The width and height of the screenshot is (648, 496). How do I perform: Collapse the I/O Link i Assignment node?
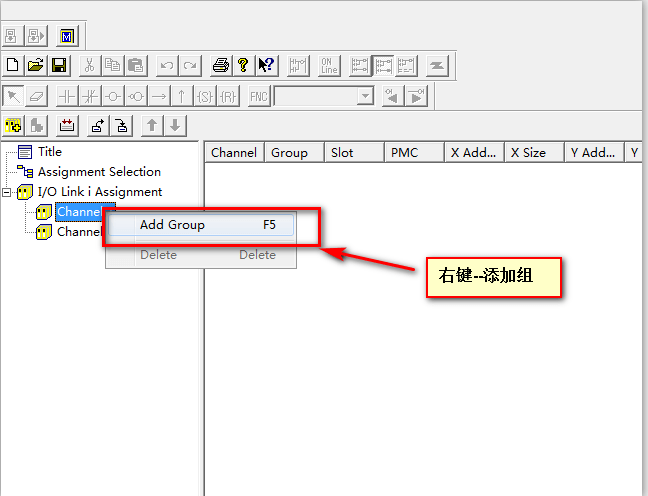[x=7, y=192]
